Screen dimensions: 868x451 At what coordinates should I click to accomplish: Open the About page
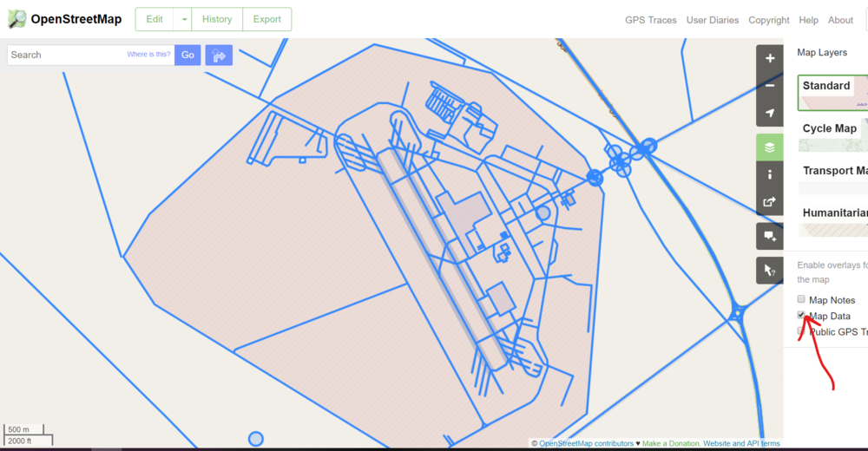click(840, 20)
